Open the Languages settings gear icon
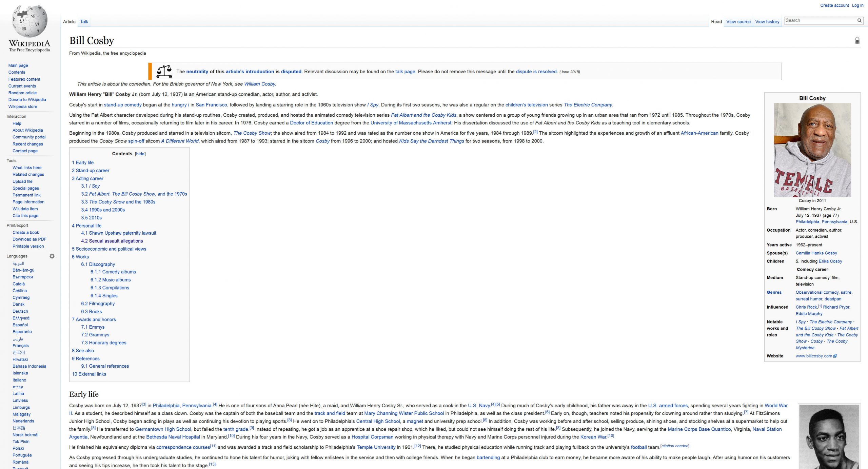 point(52,256)
